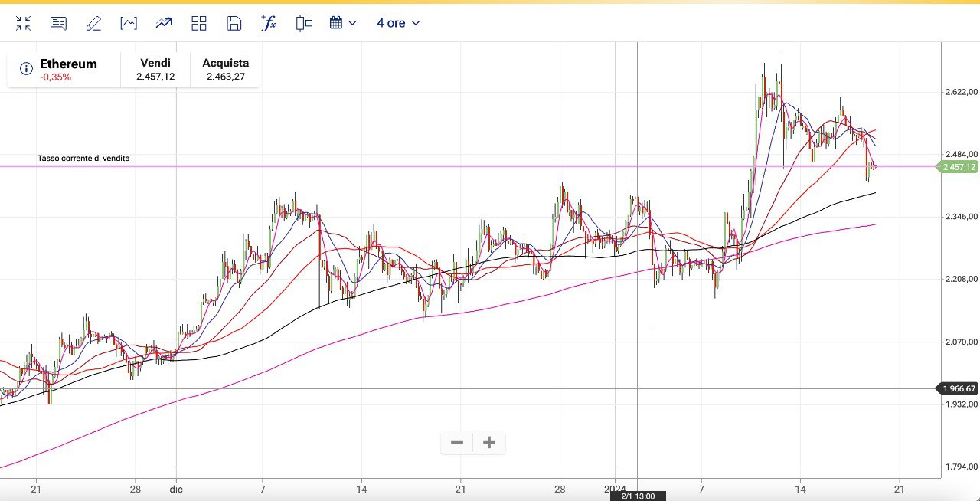Viewport: 980px width, 501px height.
Task: Click the Vendi sell price button
Action: tap(155, 70)
